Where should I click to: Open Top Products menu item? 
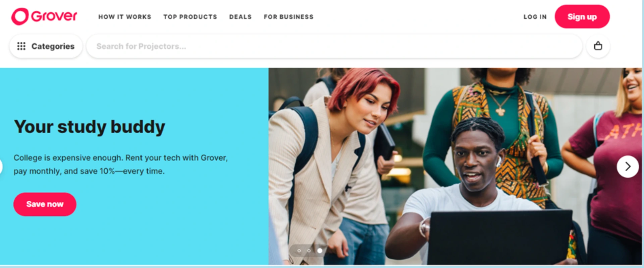click(190, 17)
